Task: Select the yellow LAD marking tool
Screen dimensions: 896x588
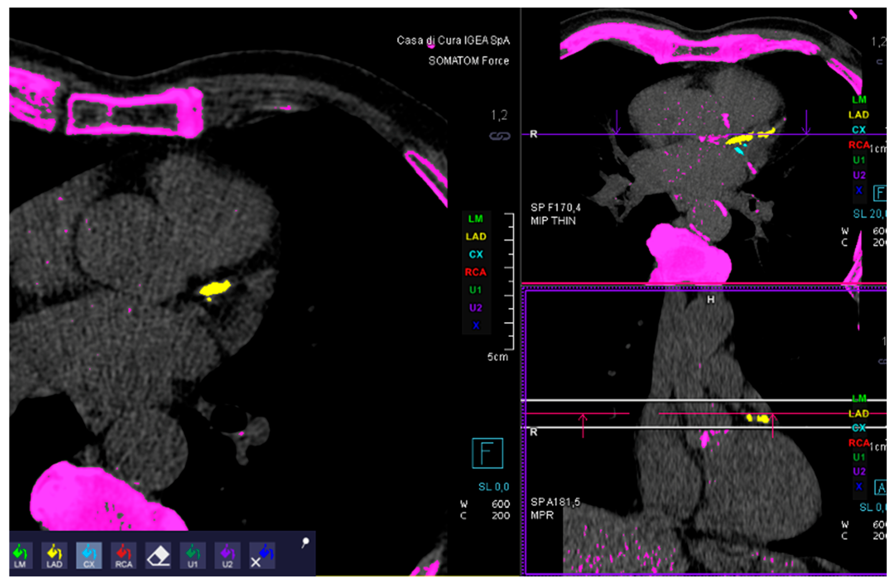Action: coord(54,556)
